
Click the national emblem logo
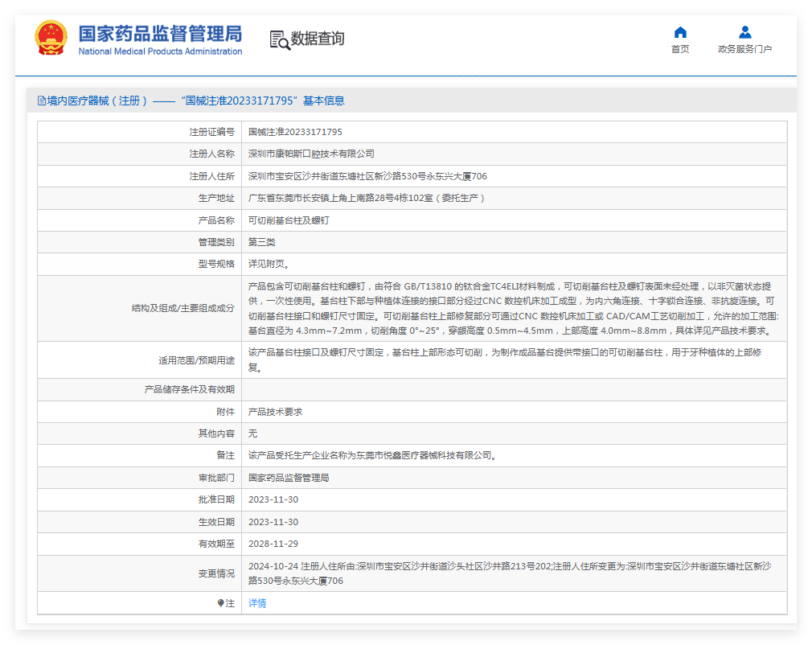51,38
